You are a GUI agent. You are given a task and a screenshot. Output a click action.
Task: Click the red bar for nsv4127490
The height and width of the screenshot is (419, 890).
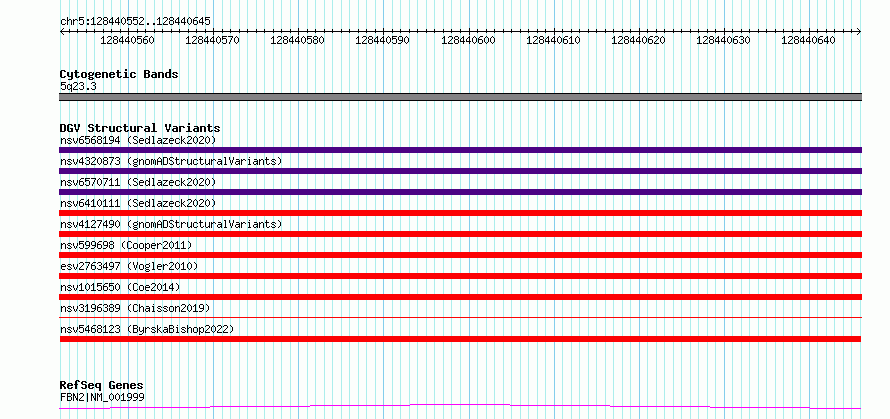pos(460,234)
